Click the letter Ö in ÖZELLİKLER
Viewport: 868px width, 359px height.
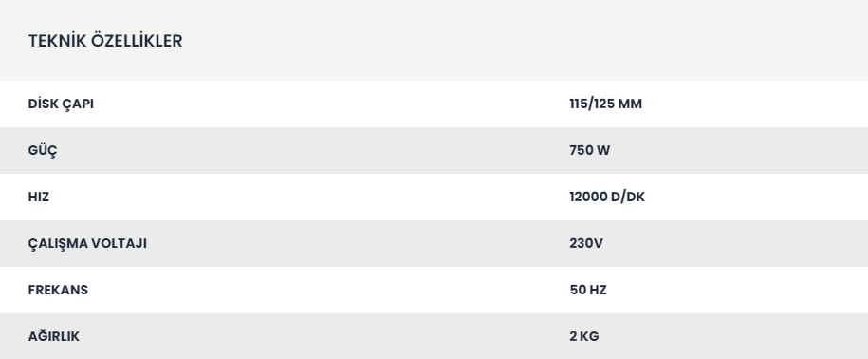97,41
